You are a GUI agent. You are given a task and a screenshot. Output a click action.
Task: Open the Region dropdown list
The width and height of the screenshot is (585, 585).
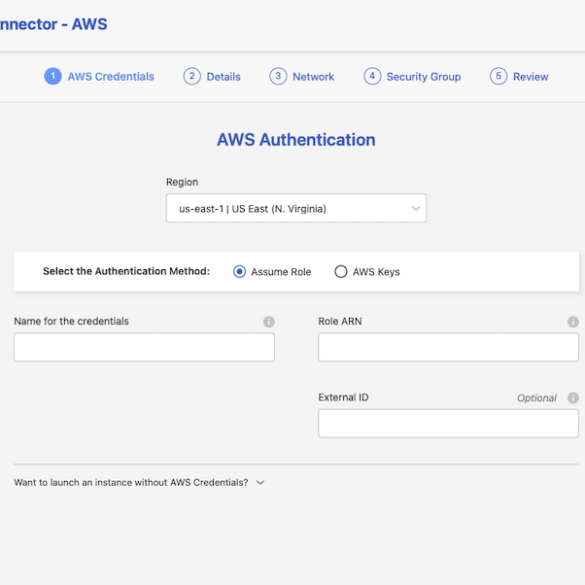[x=296, y=208]
